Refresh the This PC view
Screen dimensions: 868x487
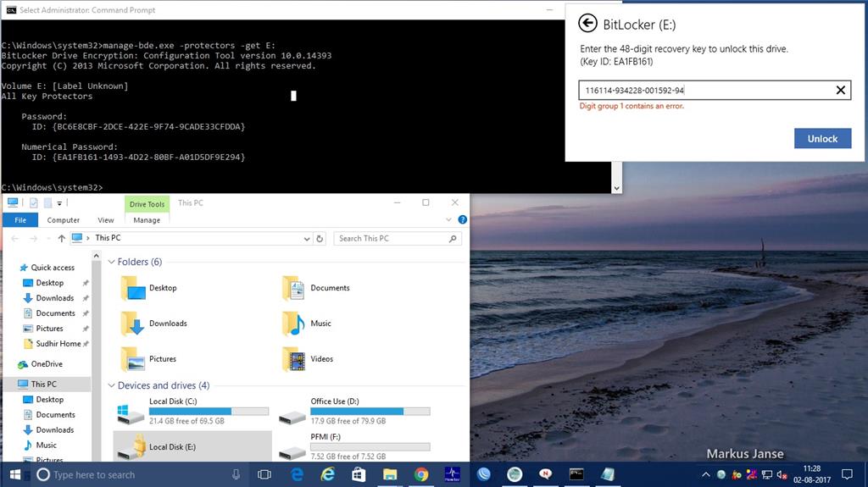(x=320, y=239)
